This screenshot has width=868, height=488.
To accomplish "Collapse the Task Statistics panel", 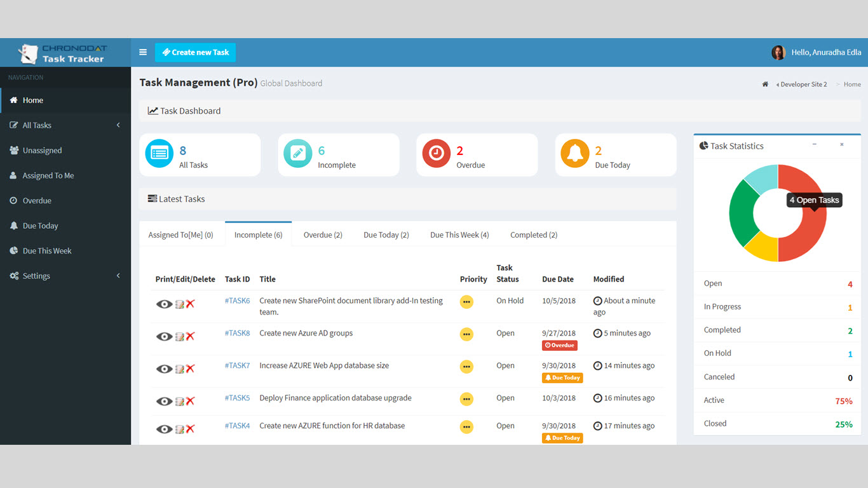I will click(814, 146).
